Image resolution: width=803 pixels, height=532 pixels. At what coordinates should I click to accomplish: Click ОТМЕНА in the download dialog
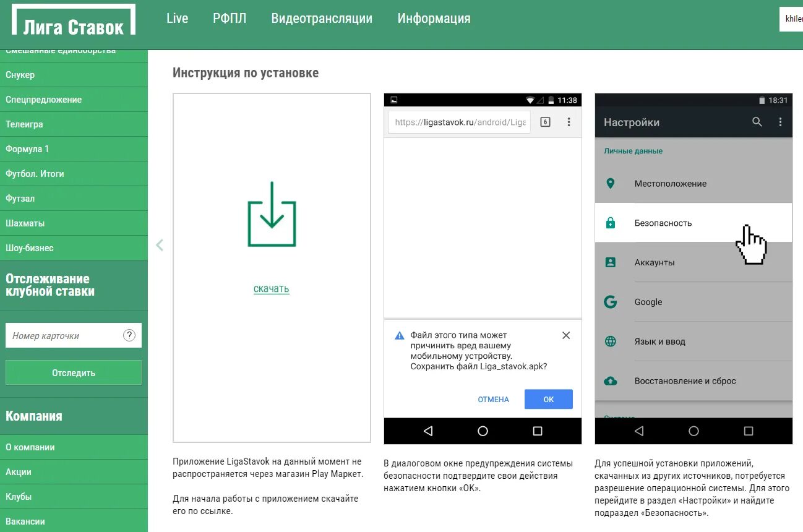pos(493,400)
